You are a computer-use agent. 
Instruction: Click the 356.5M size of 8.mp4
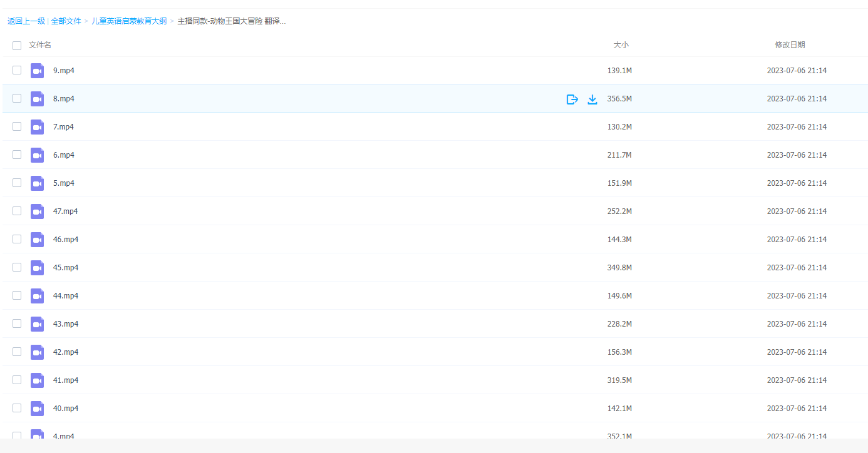pos(619,99)
